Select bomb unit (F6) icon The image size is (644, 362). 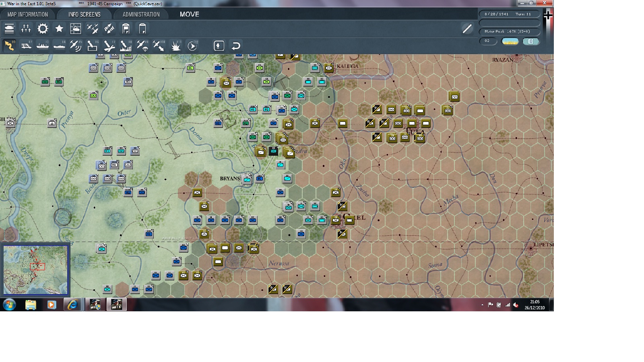(92, 45)
